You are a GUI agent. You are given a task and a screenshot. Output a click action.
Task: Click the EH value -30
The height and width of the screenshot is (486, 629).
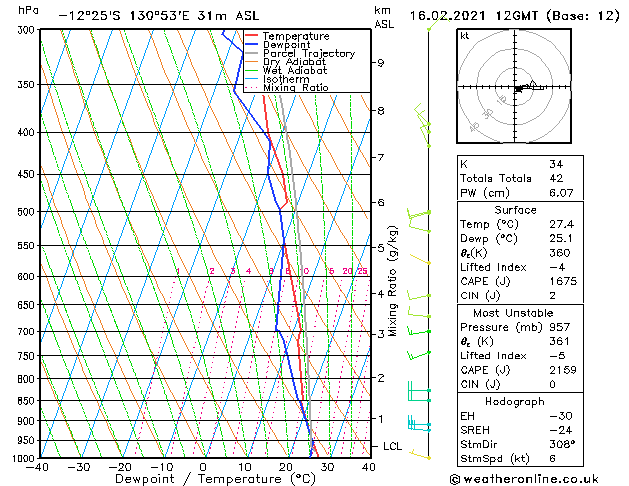[560, 416]
